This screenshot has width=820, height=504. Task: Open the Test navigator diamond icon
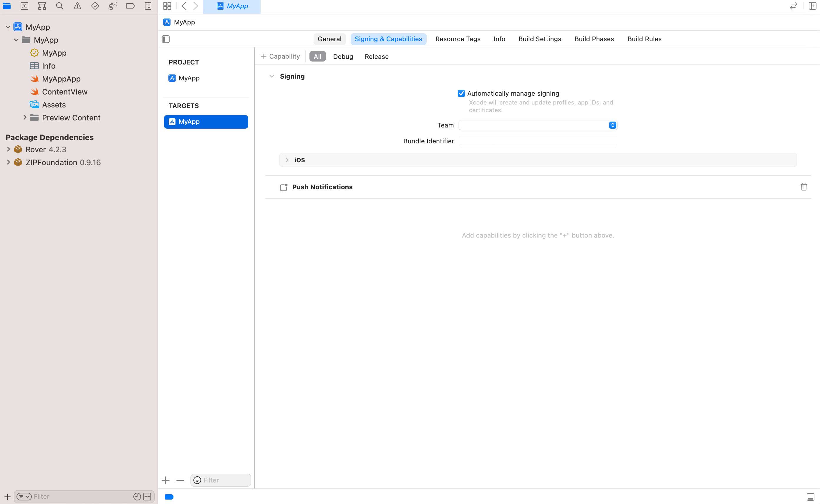[x=95, y=6]
